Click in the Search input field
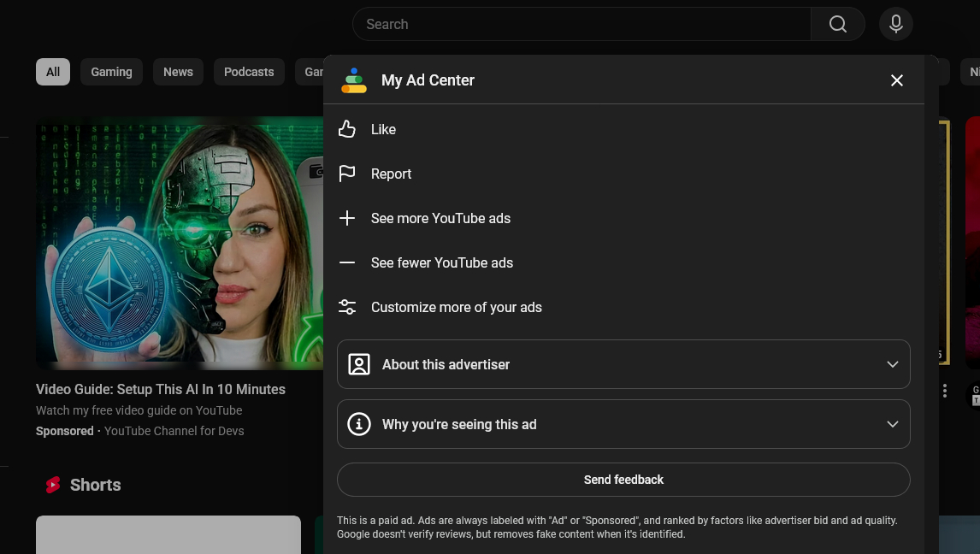 (582, 24)
